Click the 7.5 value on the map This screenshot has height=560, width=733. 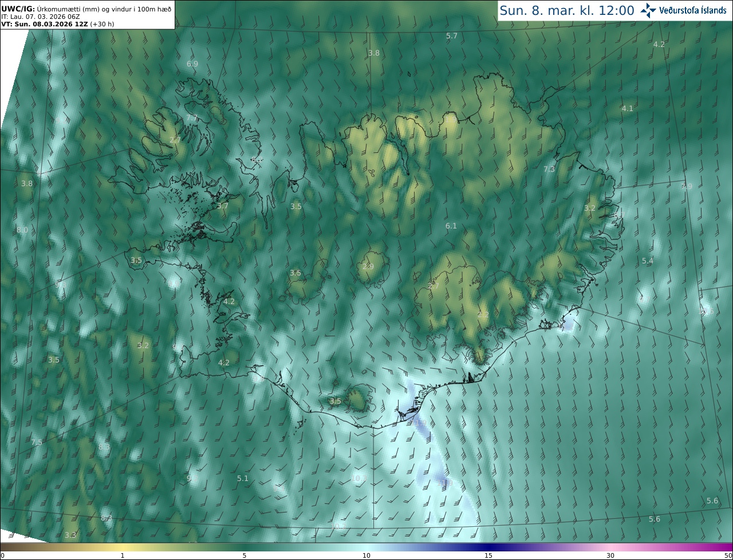(x=37, y=443)
